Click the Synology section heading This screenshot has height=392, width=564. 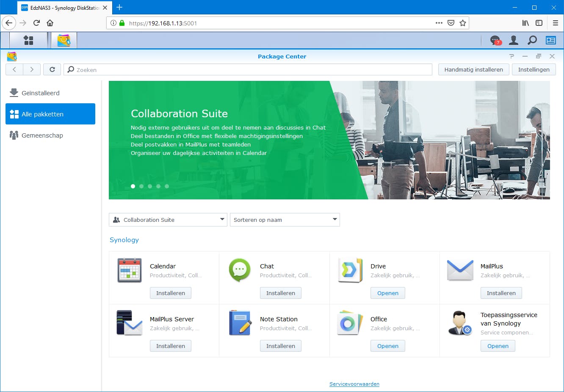[124, 240]
